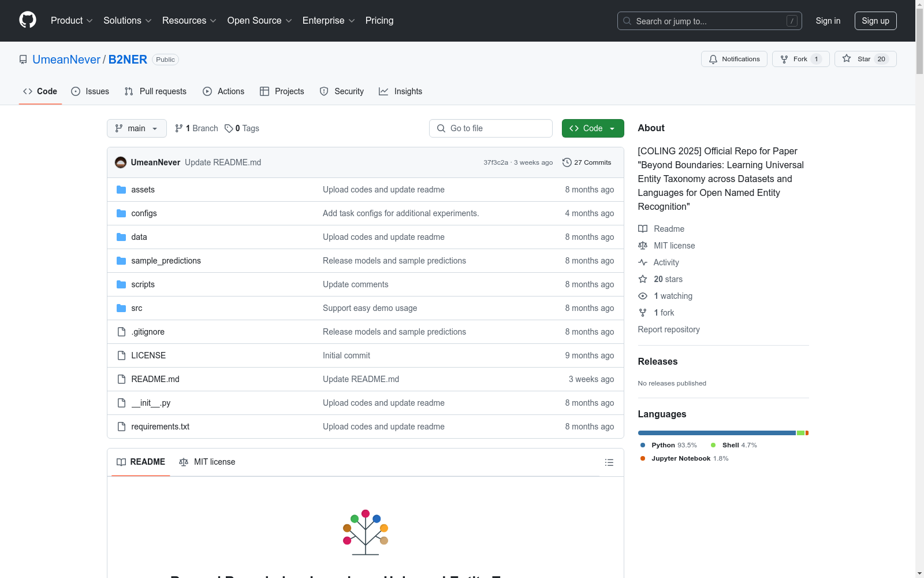Open the Issues tab
This screenshot has width=924, height=578.
[x=90, y=91]
